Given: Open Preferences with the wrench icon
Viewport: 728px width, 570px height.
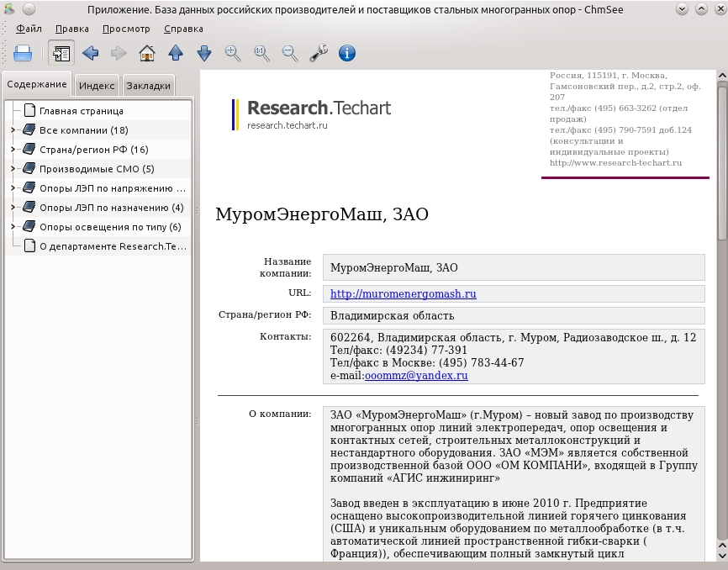Looking at the screenshot, I should tap(319, 53).
